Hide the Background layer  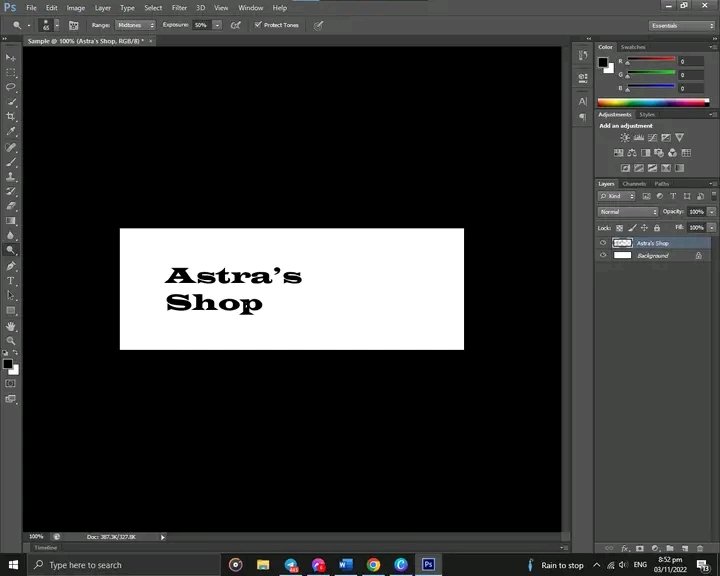coord(603,255)
